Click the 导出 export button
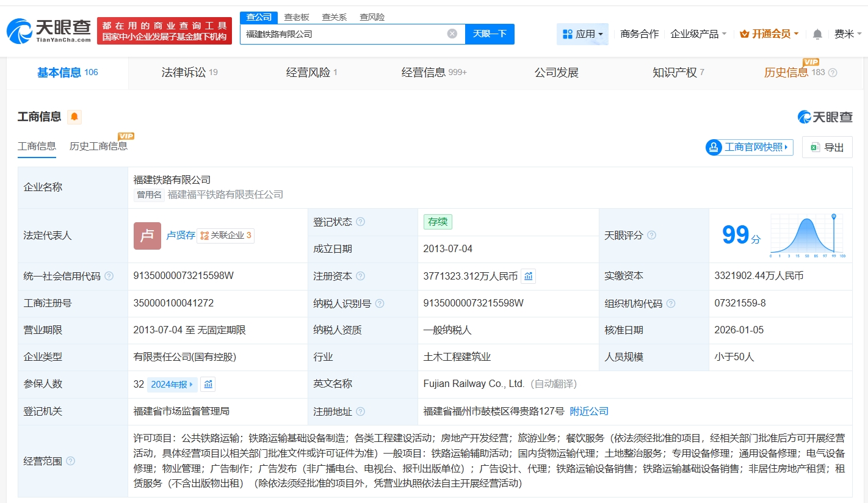Image resolution: width=868 pixels, height=503 pixels. click(x=827, y=147)
